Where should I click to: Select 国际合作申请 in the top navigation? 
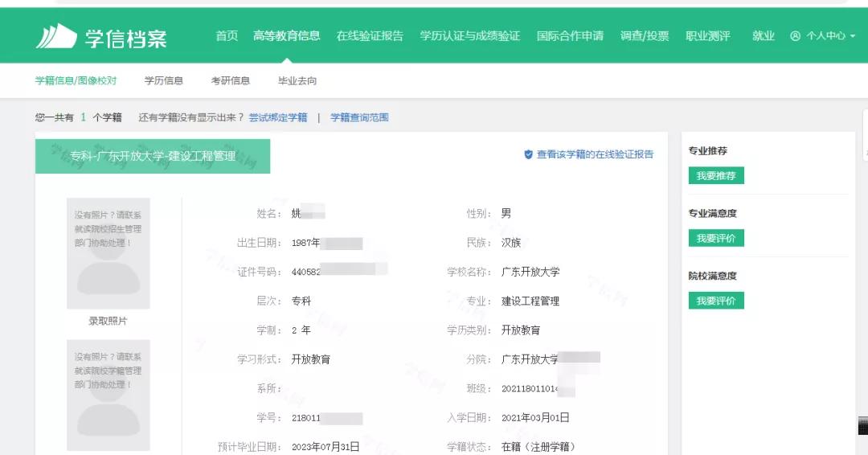click(570, 36)
